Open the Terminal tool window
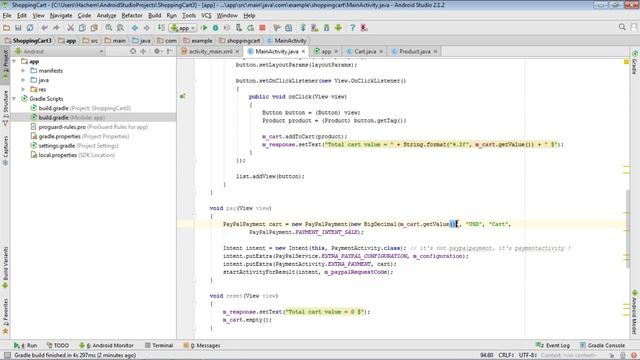Screen dimensions: 640x360 159,345
